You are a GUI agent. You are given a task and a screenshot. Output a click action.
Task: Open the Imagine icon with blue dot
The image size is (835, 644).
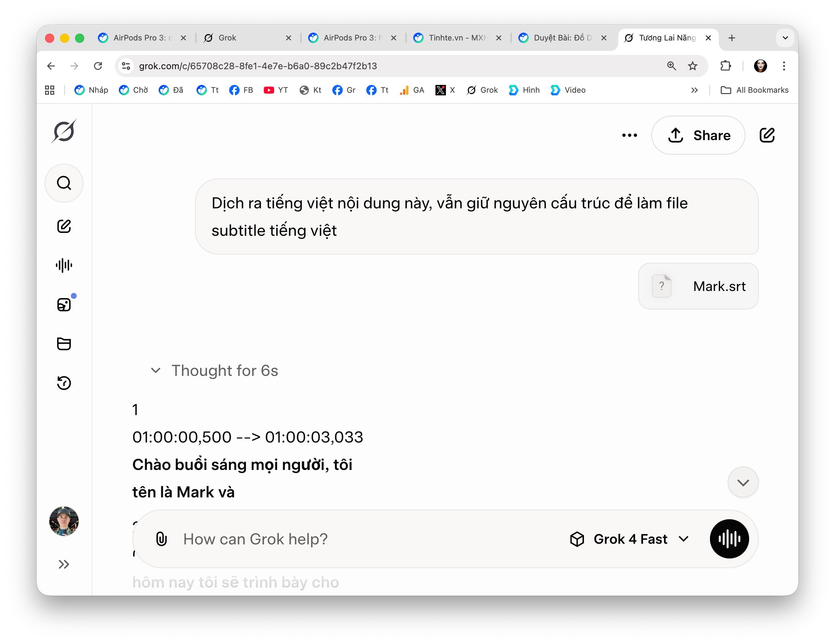pyautogui.click(x=64, y=305)
